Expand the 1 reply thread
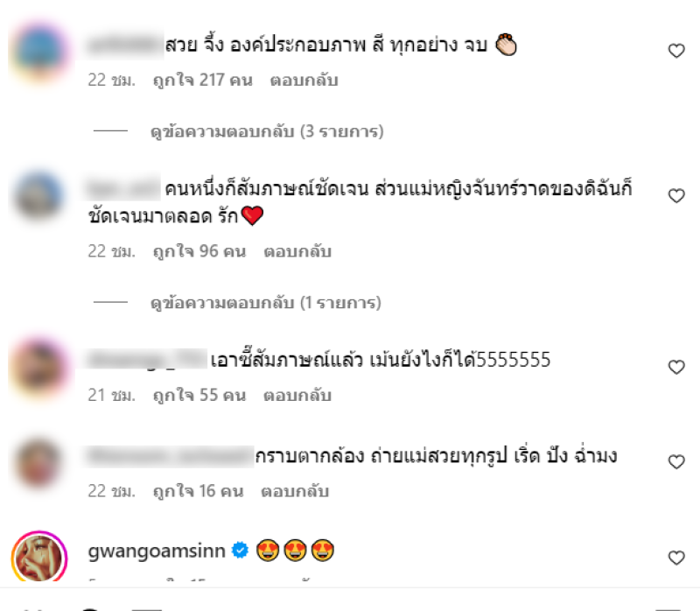Screen dimensions: 700x611 click(x=266, y=303)
